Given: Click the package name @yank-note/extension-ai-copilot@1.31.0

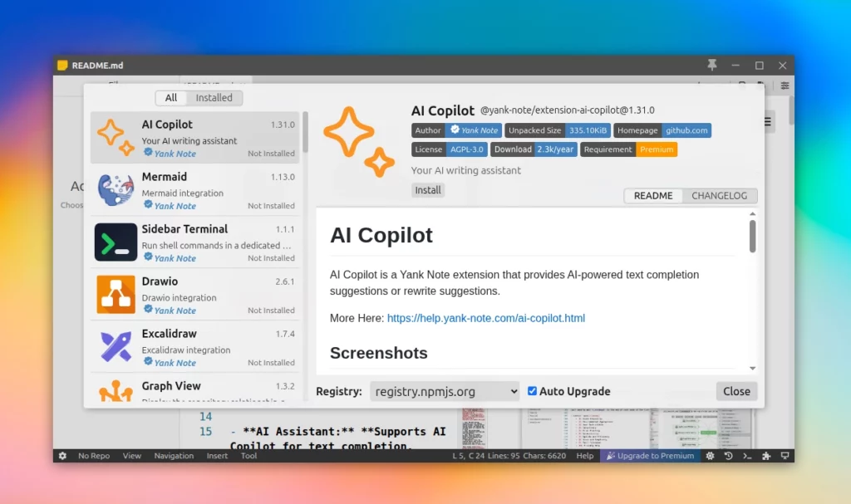Looking at the screenshot, I should point(567,110).
